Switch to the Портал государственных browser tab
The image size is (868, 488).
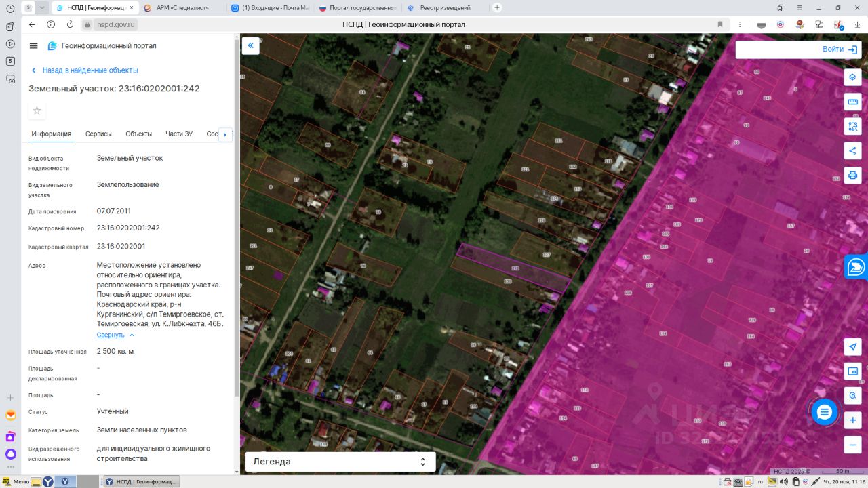(x=357, y=7)
